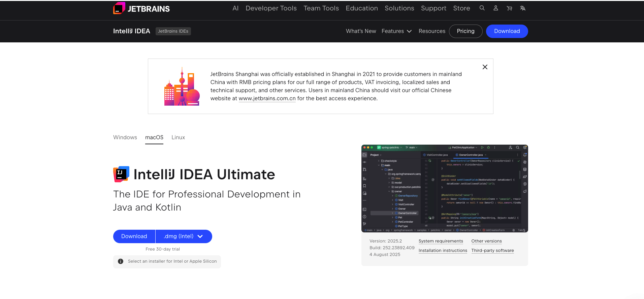Open the .dmg (Intel) installer dropdown

(184, 236)
